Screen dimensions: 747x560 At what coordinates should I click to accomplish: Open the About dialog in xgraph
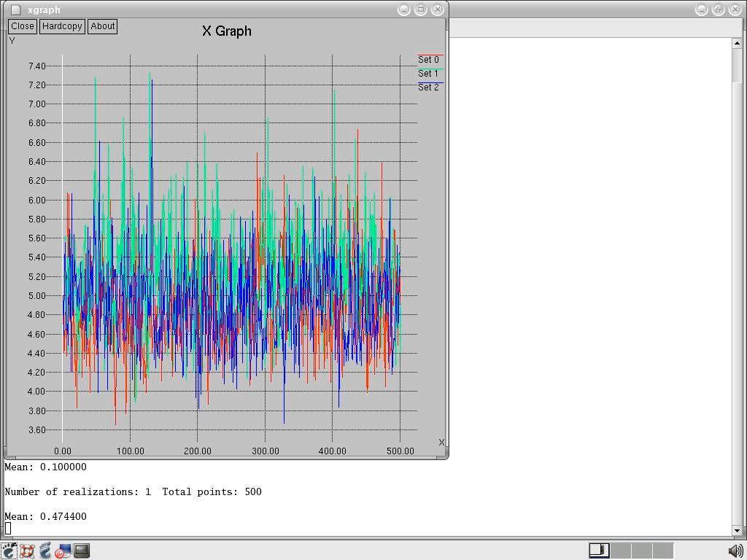coord(102,26)
